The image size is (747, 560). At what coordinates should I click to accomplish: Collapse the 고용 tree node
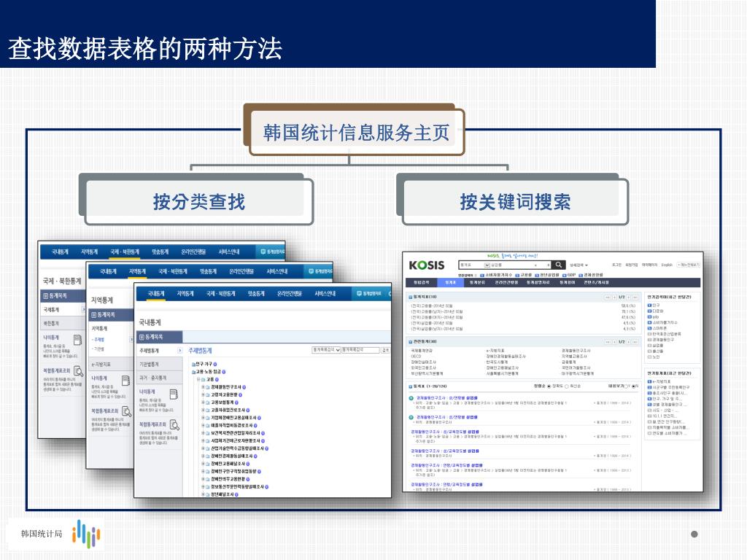(x=198, y=379)
